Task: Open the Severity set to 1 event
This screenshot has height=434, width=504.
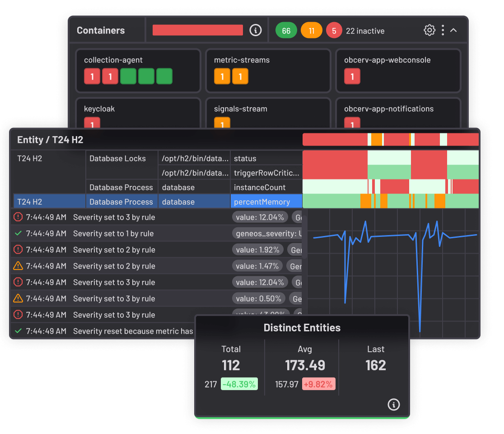Action: (113, 233)
